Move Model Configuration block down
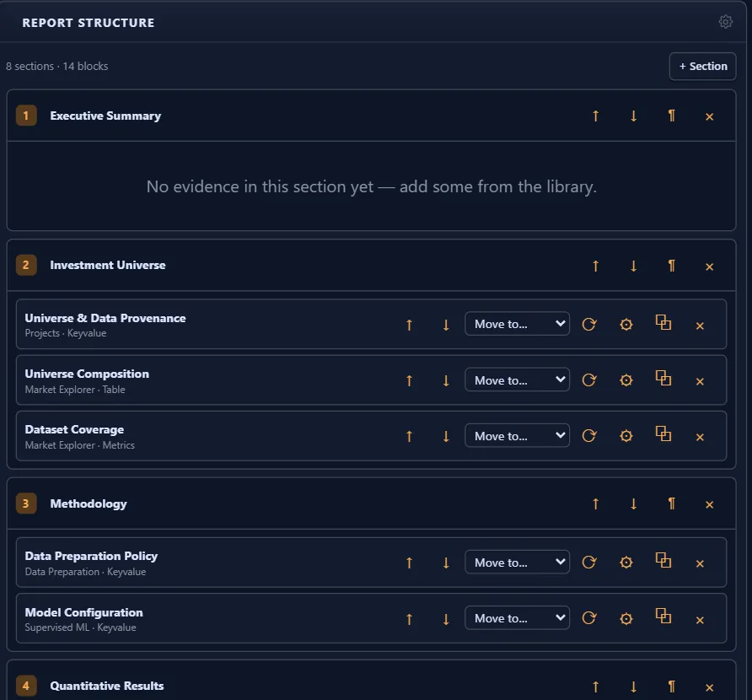 (445, 619)
